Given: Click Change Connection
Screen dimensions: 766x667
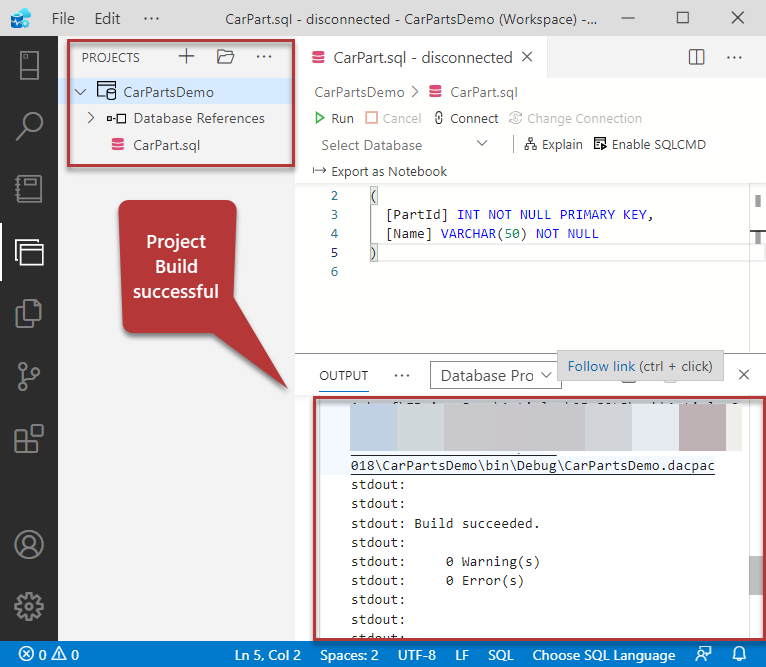Looking at the screenshot, I should (x=575, y=118).
